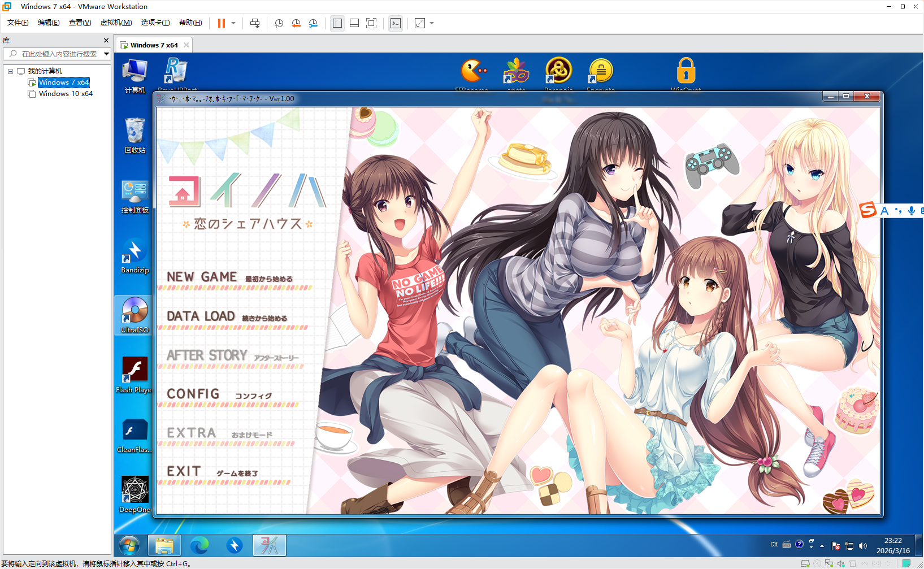Enter full screen mode from the toolbar
Viewport: 924px width, 569px height.
point(371,23)
